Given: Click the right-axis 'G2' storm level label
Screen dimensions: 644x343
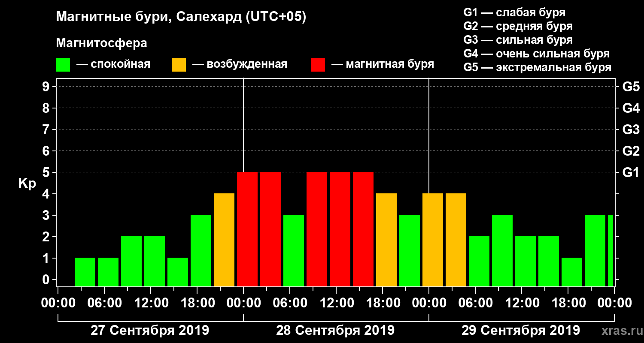Looking at the screenshot, I should [x=631, y=151].
